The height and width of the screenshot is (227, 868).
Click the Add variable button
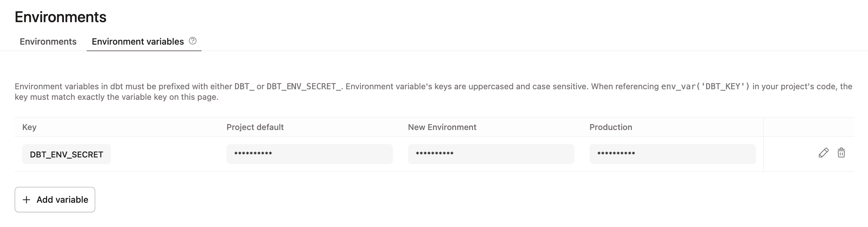pos(54,200)
